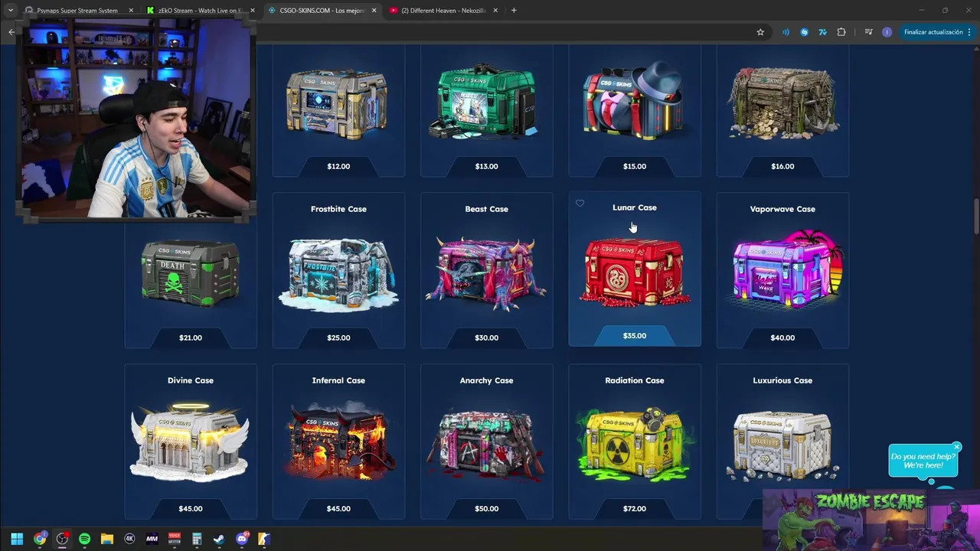Click the $13.00 green chest image
980x551 pixels.
[x=486, y=101]
